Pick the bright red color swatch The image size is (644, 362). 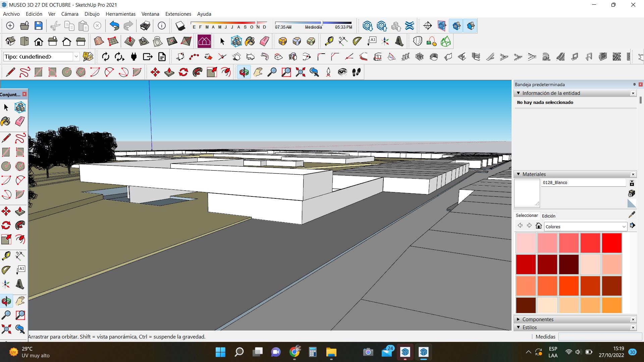[611, 243]
